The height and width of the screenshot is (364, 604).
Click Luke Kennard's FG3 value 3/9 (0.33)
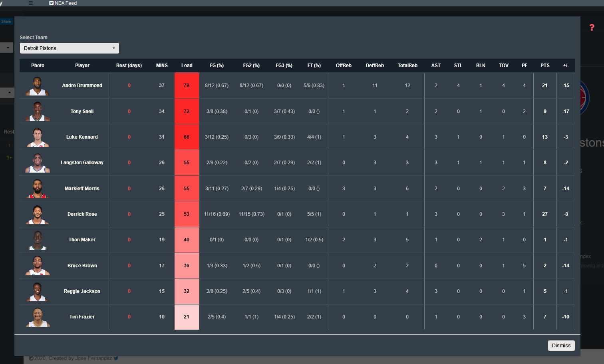pyautogui.click(x=284, y=137)
